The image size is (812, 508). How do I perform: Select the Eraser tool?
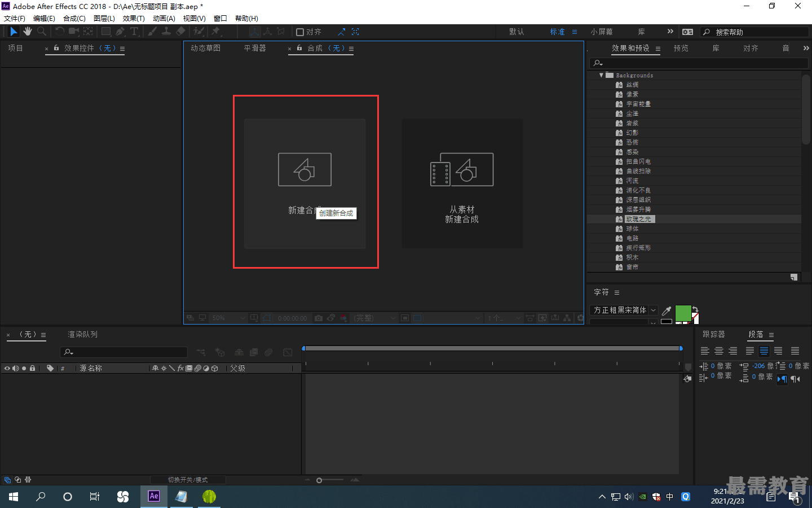click(x=180, y=32)
